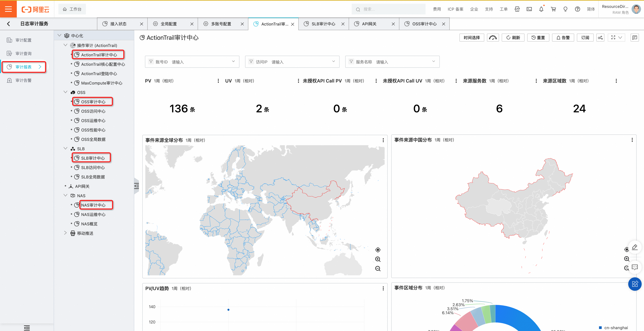Click the 费用 link in header
The width and height of the screenshot is (644, 331).
pyautogui.click(x=437, y=9)
